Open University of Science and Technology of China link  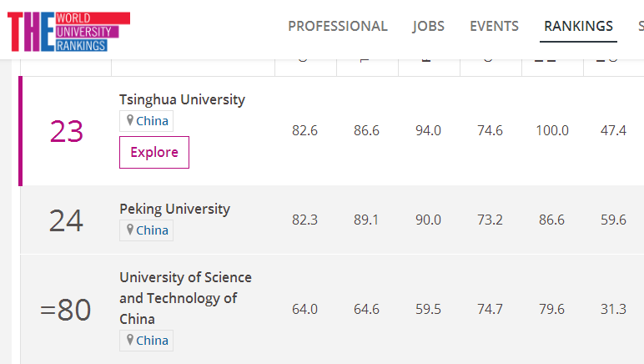click(x=185, y=298)
